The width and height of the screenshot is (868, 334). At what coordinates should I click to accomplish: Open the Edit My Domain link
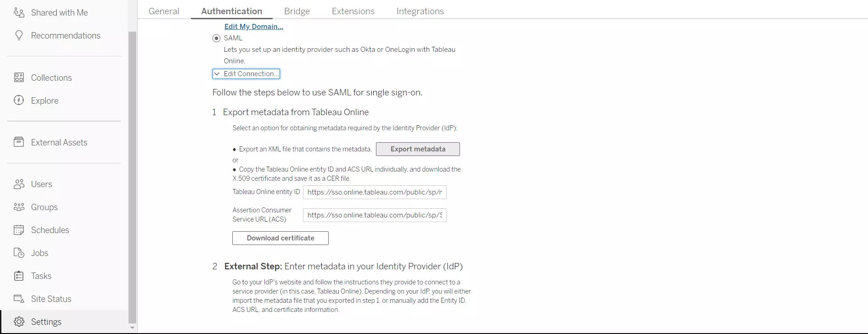pos(254,27)
